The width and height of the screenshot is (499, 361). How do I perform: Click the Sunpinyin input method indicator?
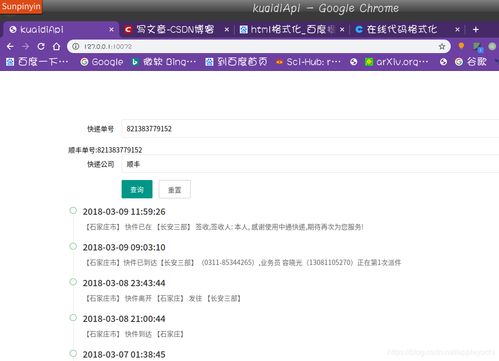pos(21,6)
